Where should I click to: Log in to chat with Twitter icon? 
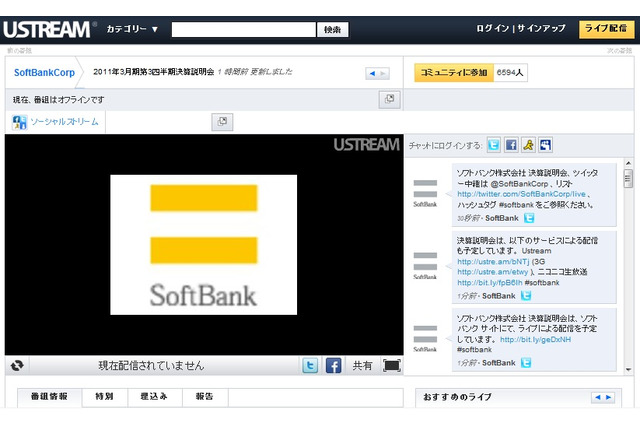pyautogui.click(x=494, y=145)
